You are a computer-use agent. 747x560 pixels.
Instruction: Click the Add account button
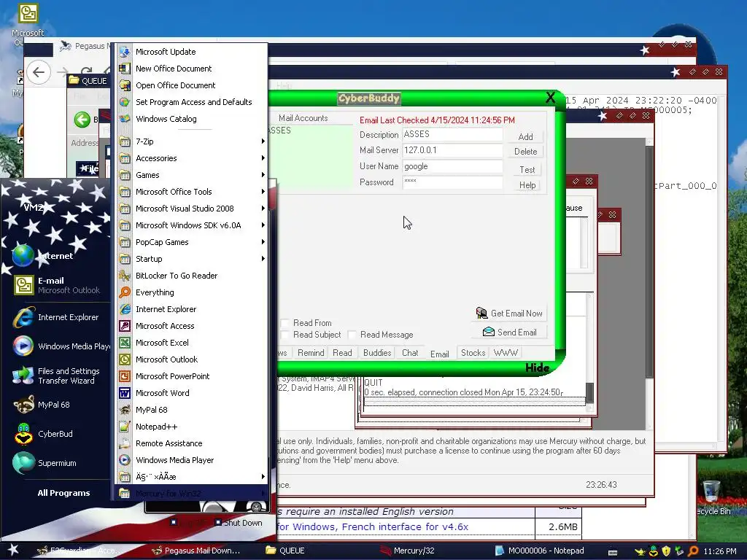pos(525,136)
